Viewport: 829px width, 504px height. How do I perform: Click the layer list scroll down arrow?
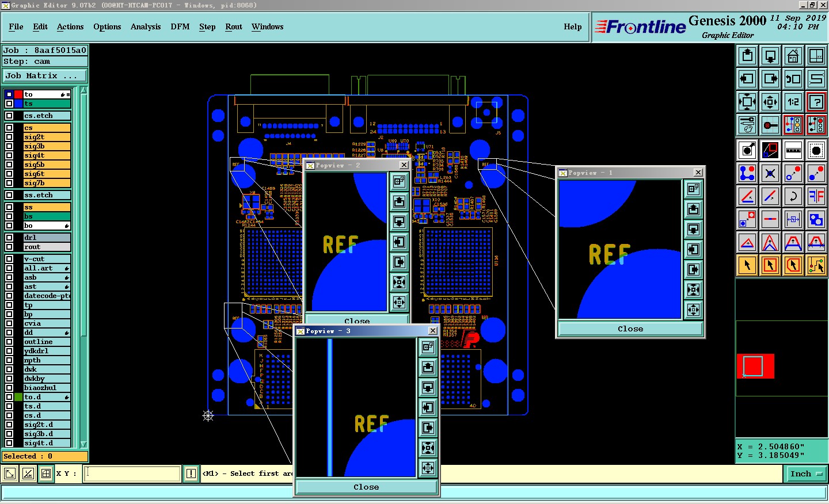tap(83, 444)
